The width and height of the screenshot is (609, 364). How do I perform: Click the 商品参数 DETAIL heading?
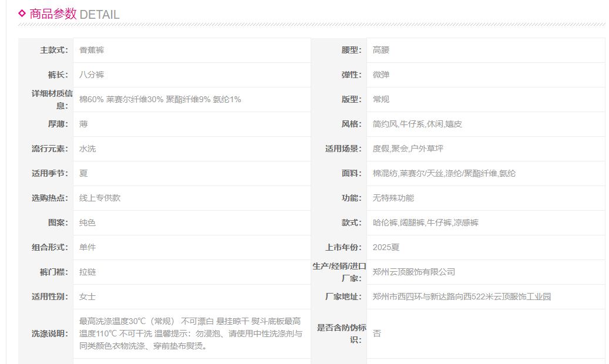[74, 14]
